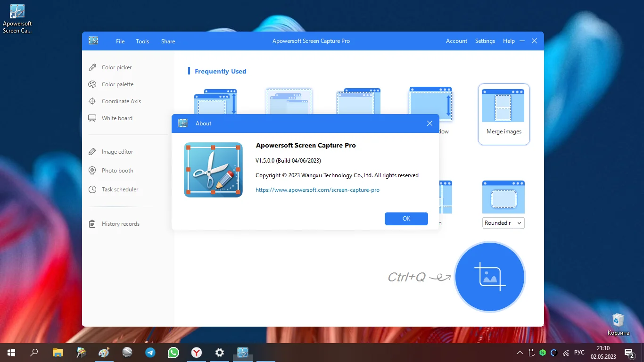This screenshot has height=362, width=644.
Task: Open the Color picker tool
Action: (110, 67)
